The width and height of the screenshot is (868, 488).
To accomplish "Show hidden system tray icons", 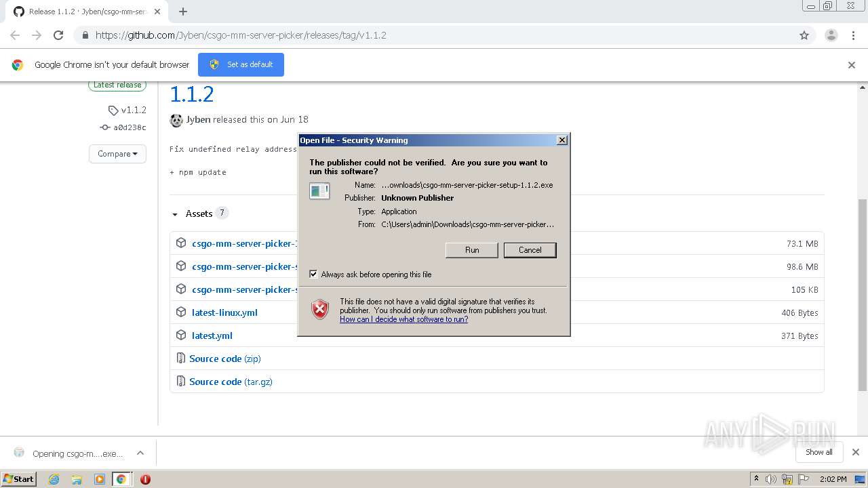I will click(756, 479).
